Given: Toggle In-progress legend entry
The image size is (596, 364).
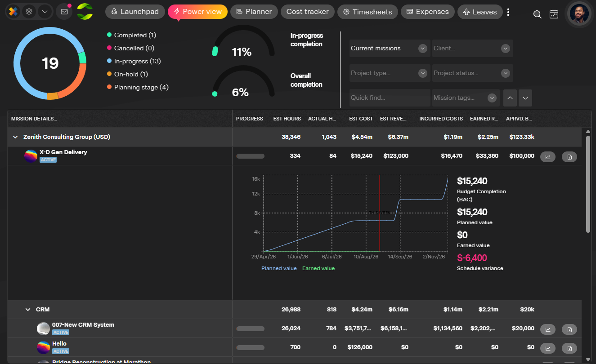Looking at the screenshot, I should pos(134,61).
